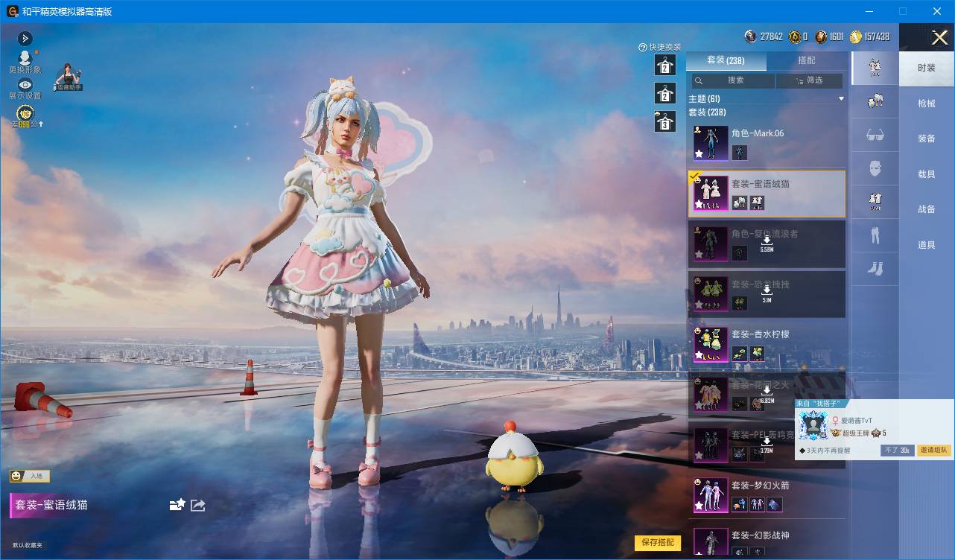Viewport: 955px width, 560px height.
Task: Click 邀请组队 invite team button
Action: click(x=934, y=451)
